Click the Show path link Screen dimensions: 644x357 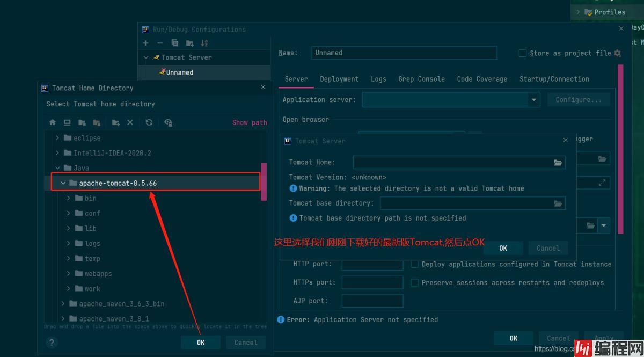(x=249, y=122)
